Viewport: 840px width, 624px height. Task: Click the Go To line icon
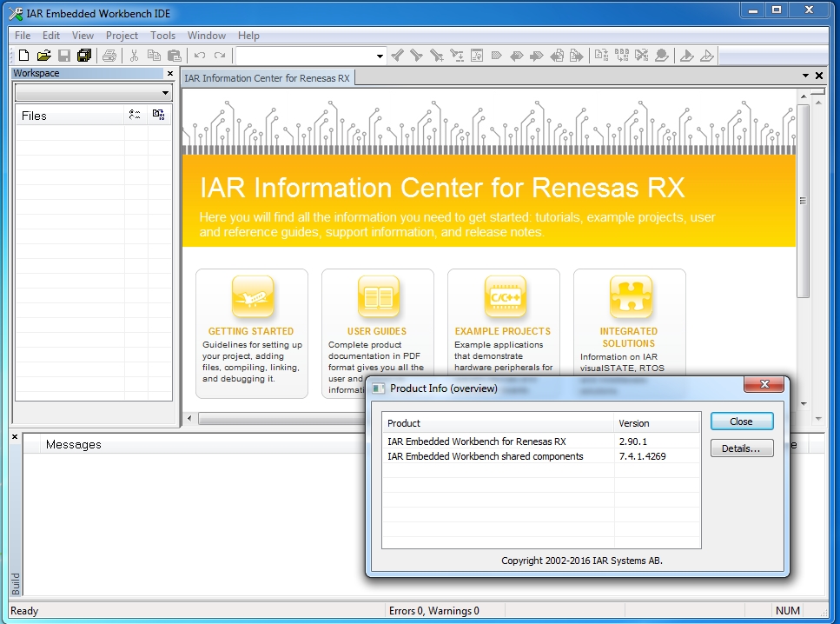[x=477, y=56]
